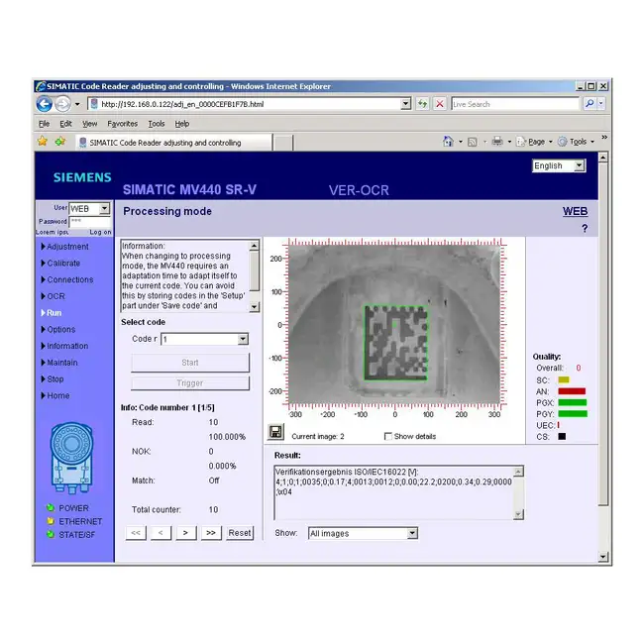Go to Run in sidebar

[x=54, y=313]
